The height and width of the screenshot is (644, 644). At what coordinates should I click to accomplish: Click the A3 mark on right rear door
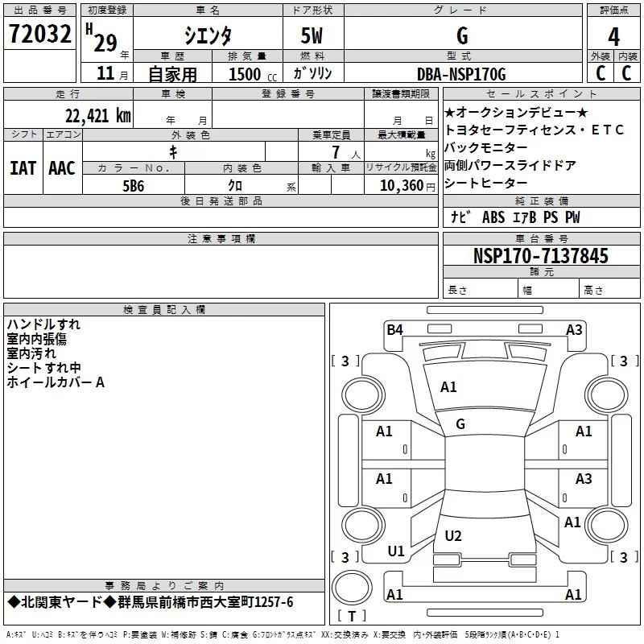(x=583, y=478)
